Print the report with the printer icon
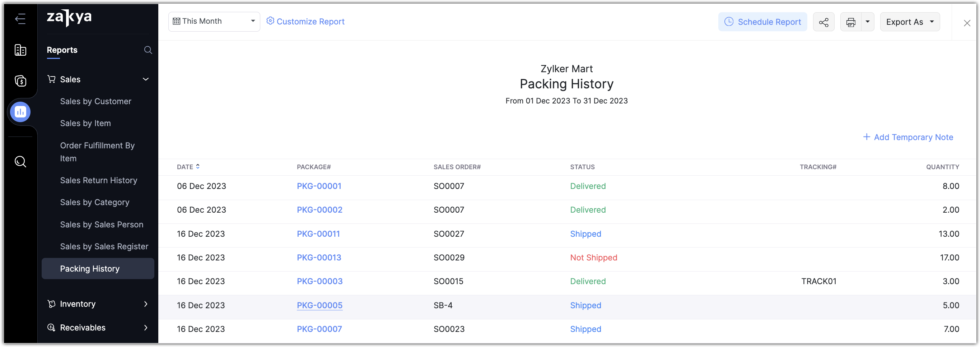 851,22
